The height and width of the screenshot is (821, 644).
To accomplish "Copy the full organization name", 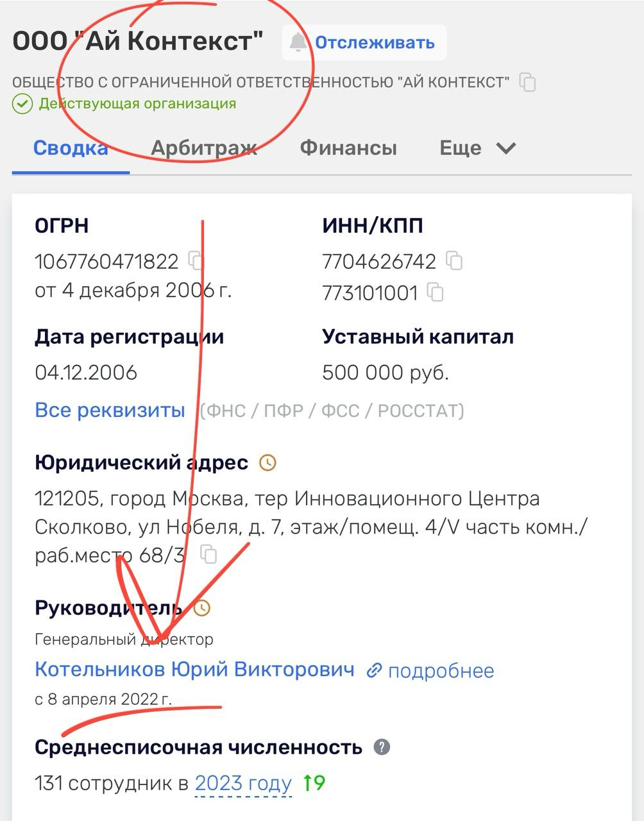I will click(x=527, y=82).
